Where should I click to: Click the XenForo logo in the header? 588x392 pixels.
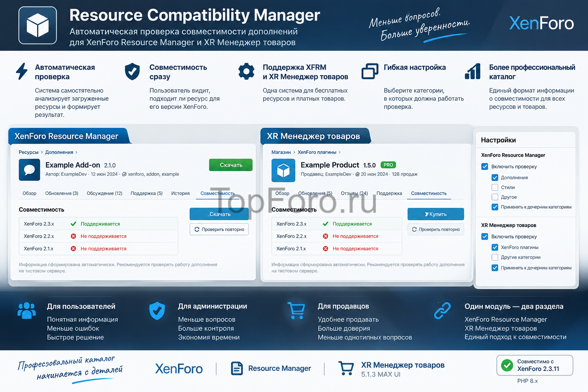[x=541, y=23]
